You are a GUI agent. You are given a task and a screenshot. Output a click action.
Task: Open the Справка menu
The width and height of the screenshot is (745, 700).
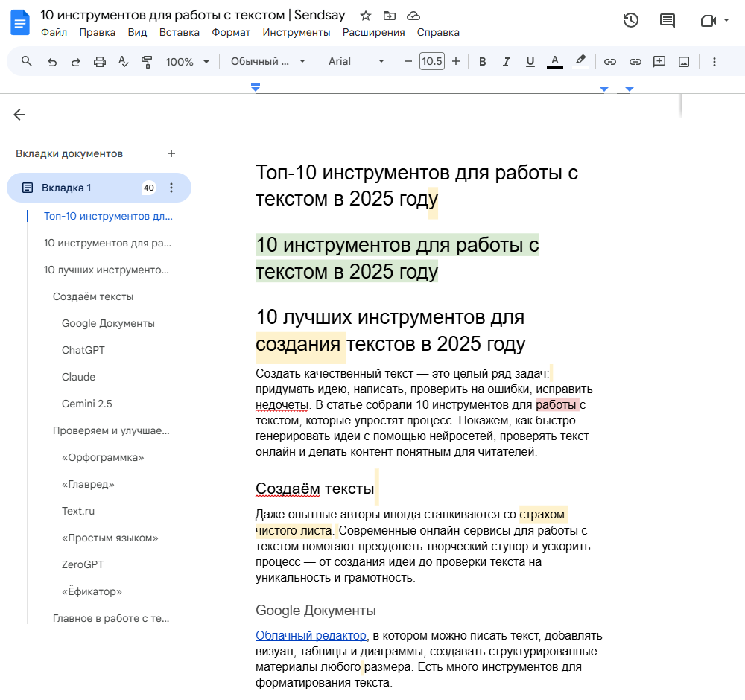pos(438,32)
